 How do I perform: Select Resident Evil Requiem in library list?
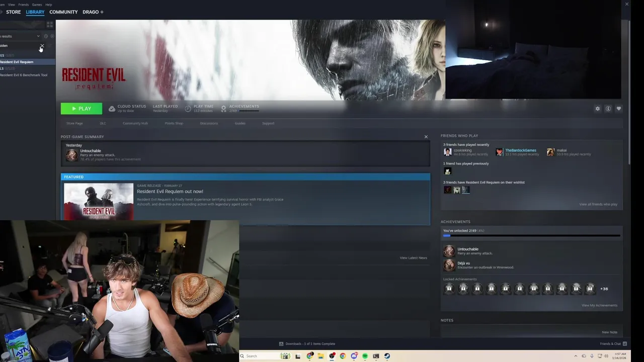(27, 62)
